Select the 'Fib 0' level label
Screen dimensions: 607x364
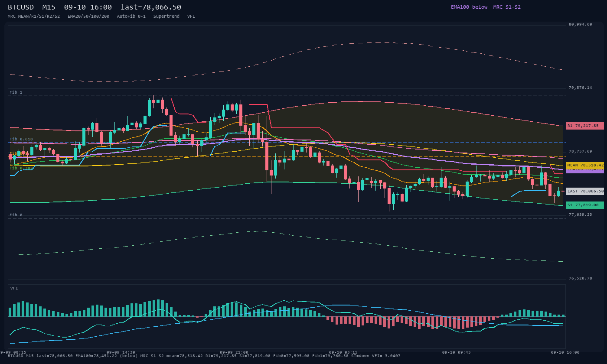click(x=16, y=215)
